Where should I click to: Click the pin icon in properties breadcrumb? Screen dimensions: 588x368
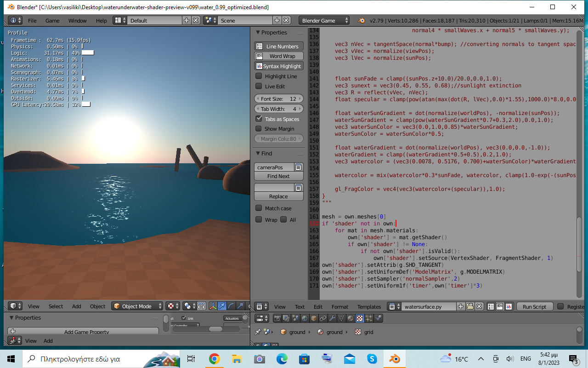point(259,332)
